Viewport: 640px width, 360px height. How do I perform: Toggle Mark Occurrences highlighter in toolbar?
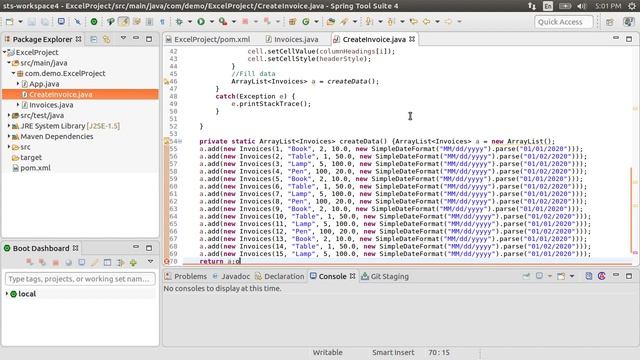tap(124, 22)
